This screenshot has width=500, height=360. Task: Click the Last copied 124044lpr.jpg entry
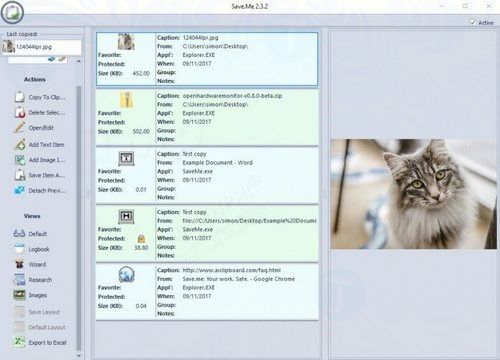click(x=41, y=47)
